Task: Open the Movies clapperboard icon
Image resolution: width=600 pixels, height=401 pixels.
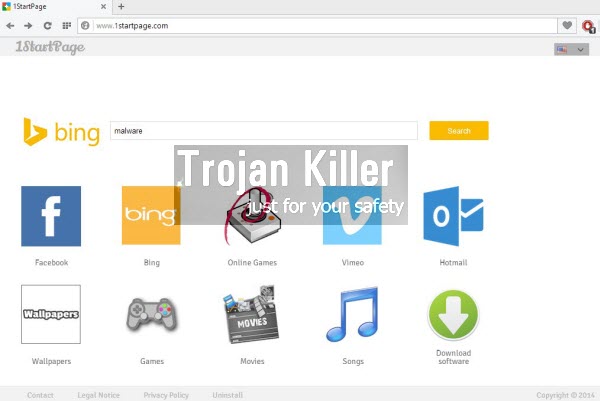Action: click(252, 314)
